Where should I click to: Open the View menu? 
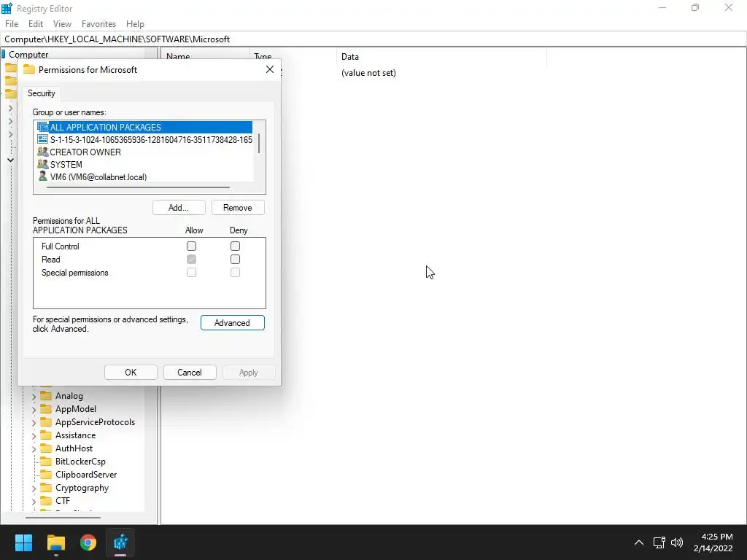[x=62, y=24]
